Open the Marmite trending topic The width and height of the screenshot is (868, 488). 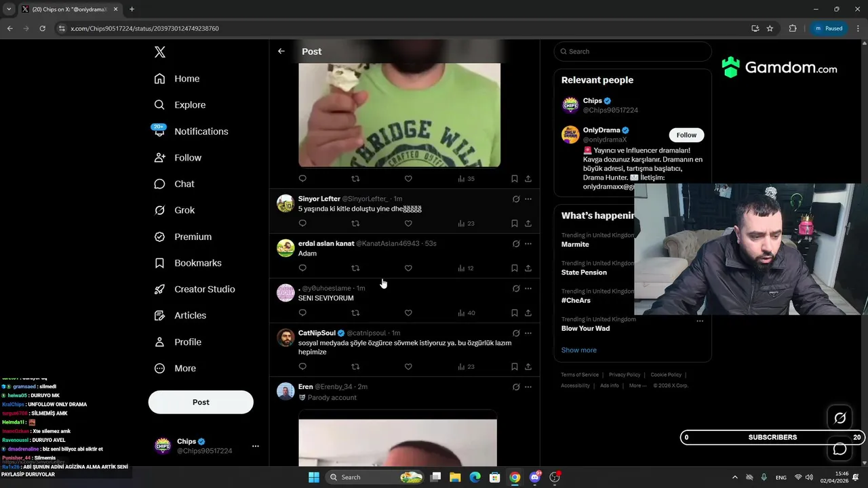(575, 245)
